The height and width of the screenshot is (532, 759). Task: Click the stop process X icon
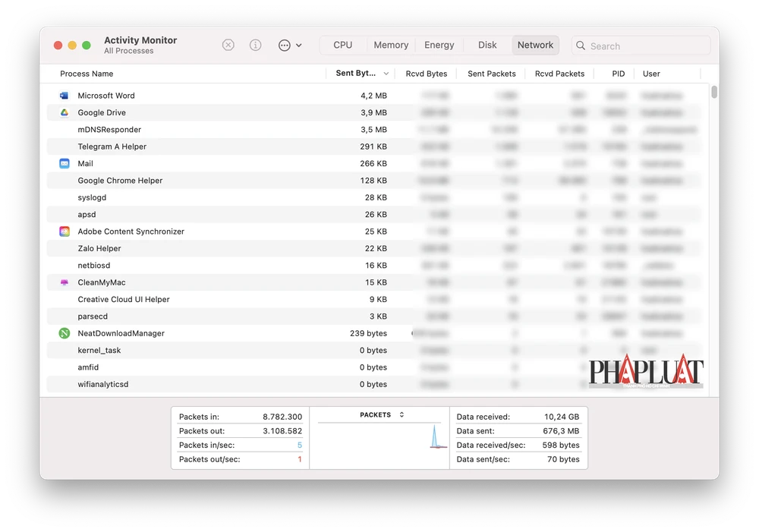pos(228,46)
